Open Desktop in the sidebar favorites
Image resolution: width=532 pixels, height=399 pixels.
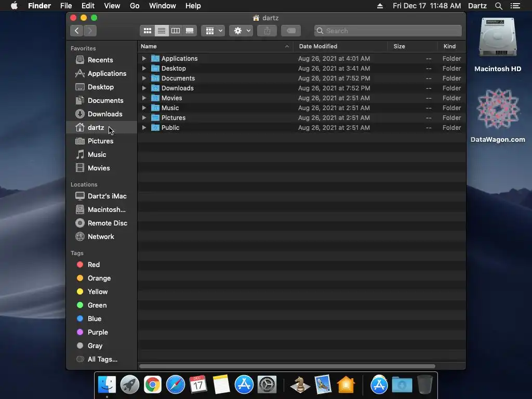[x=101, y=87]
